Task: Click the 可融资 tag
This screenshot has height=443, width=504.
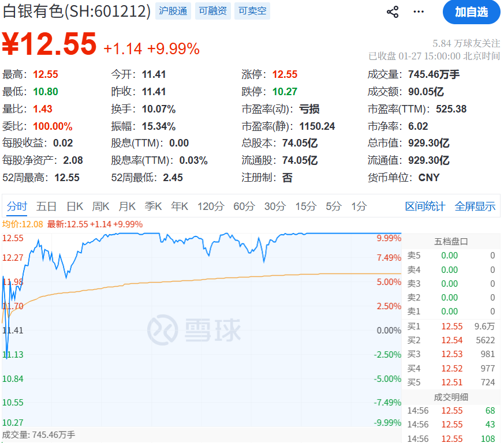Action: pyautogui.click(x=212, y=11)
